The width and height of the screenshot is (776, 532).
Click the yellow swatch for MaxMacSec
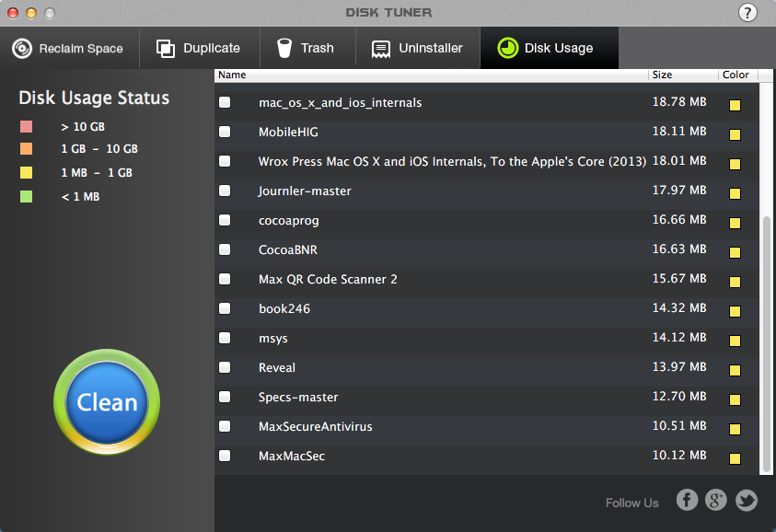coord(735,458)
